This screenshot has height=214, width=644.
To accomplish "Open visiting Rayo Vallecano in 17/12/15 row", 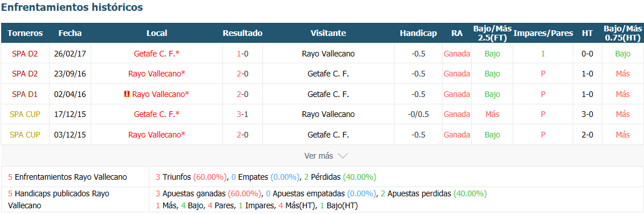I will coord(328,114).
